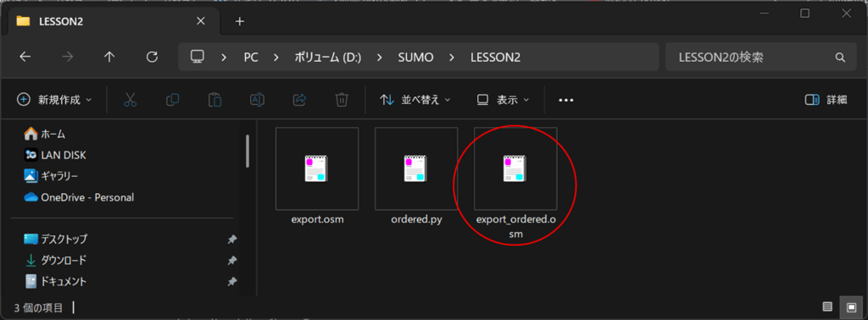The image size is (868, 320).
Task: Switch to the list details view icon
Action: (x=827, y=306)
